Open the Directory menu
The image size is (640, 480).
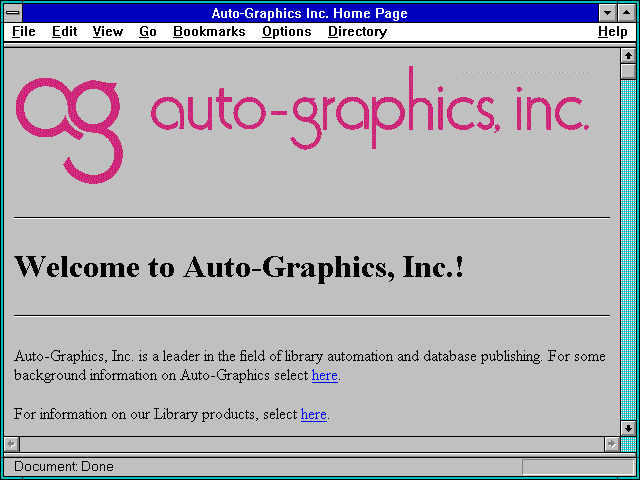point(358,32)
